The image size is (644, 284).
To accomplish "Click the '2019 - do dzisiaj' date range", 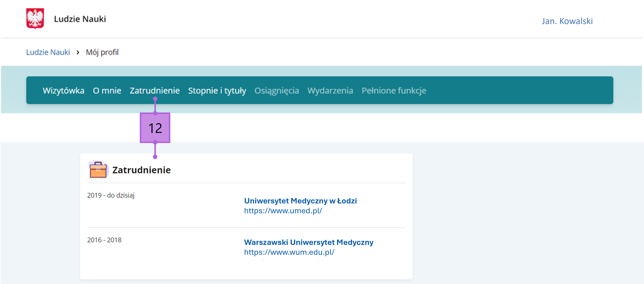I will pos(111,195).
